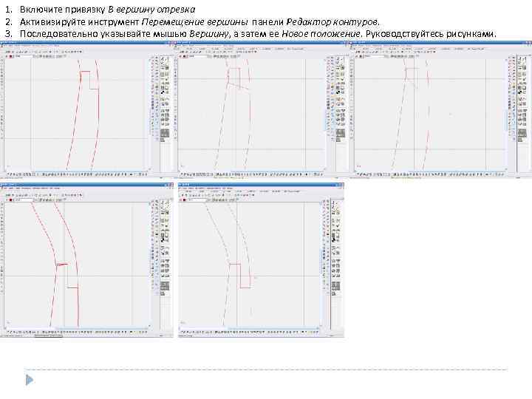Viewport: 532px width, 399px height.
Task: Click the words 'Редактор контуров' in step 2
Action: point(332,22)
